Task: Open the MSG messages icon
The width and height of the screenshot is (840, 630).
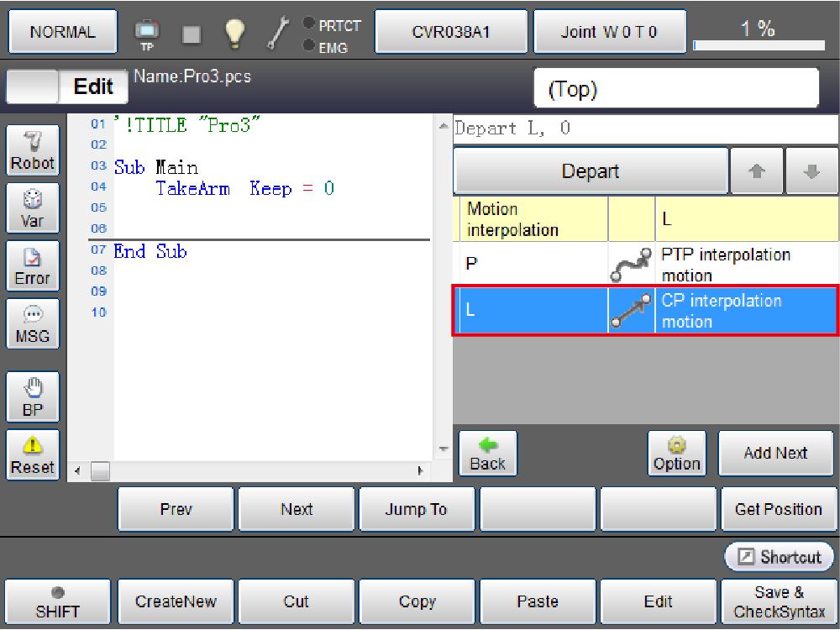Action: click(x=33, y=324)
